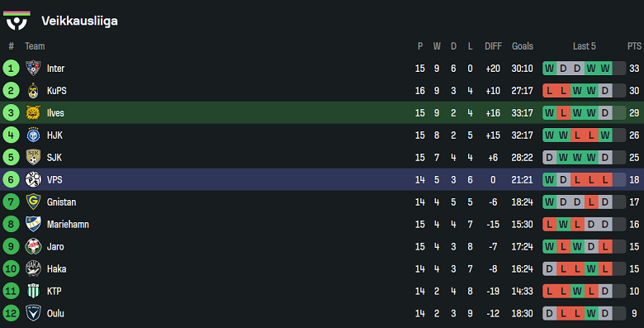
Task: Sort table by PTS column header
Action: tap(634, 46)
